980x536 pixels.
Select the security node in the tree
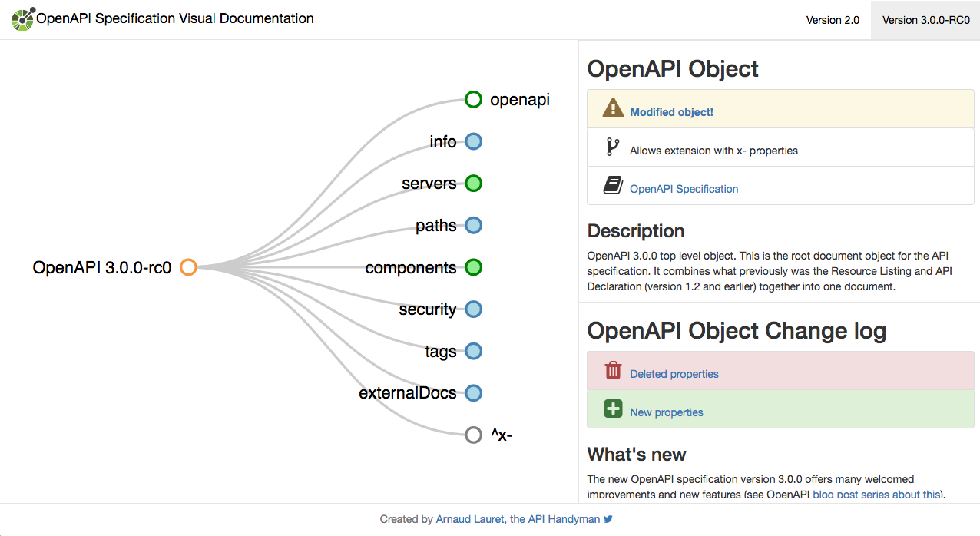pos(473,309)
